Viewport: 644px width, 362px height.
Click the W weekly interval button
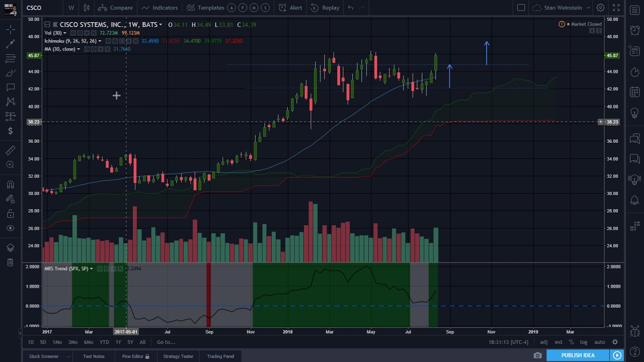tap(71, 8)
